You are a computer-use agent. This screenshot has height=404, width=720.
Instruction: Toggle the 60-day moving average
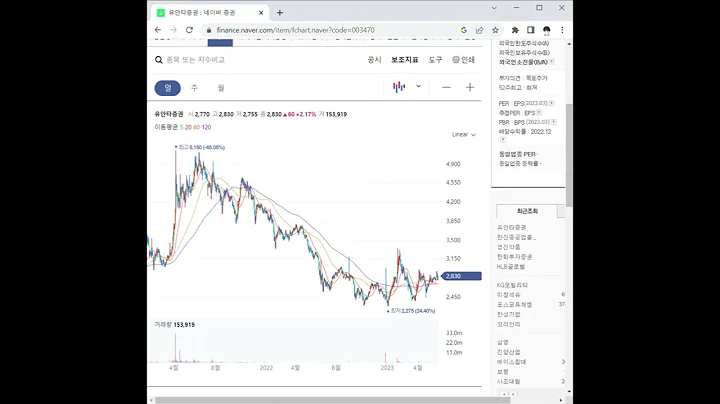(197, 127)
